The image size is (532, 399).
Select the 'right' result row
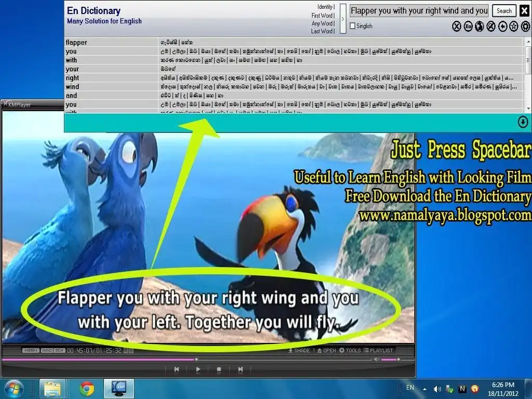point(294,78)
